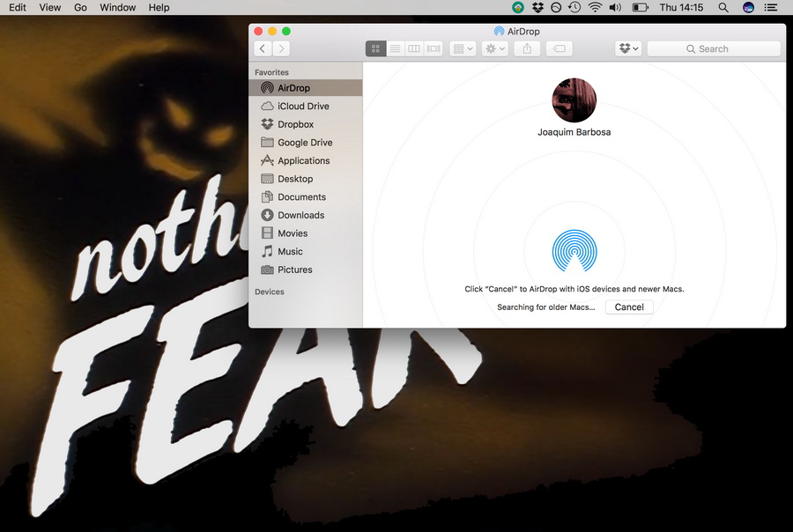Click the Thu 14:15 clock
Screen dimensions: 793x532
(x=681, y=8)
